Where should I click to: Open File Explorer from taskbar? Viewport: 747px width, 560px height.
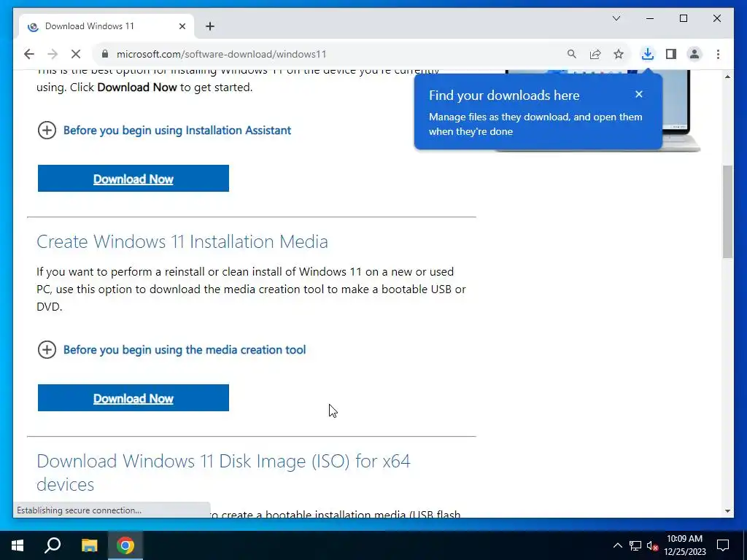pos(89,545)
